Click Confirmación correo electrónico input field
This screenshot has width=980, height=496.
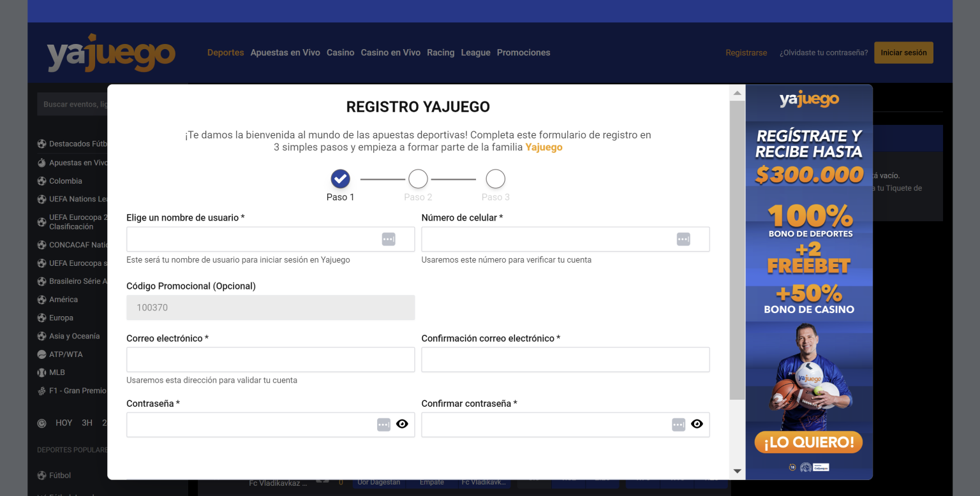click(x=565, y=360)
